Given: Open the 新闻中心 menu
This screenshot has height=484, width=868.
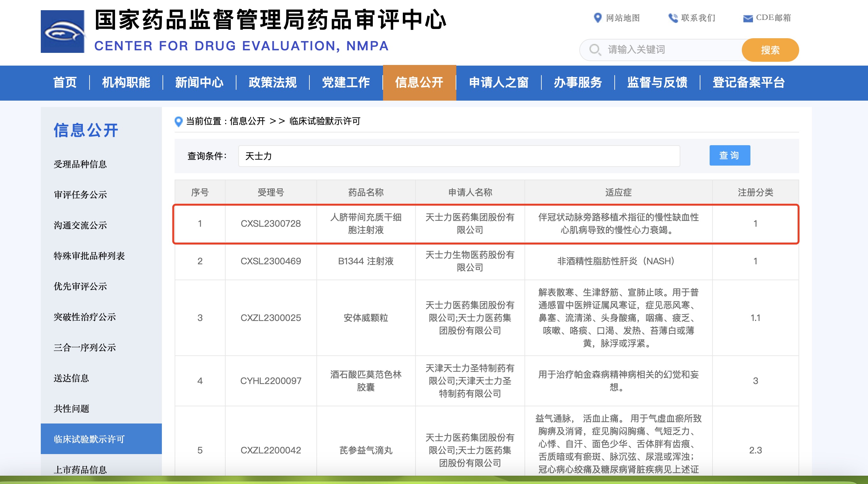Looking at the screenshot, I should click(x=199, y=83).
